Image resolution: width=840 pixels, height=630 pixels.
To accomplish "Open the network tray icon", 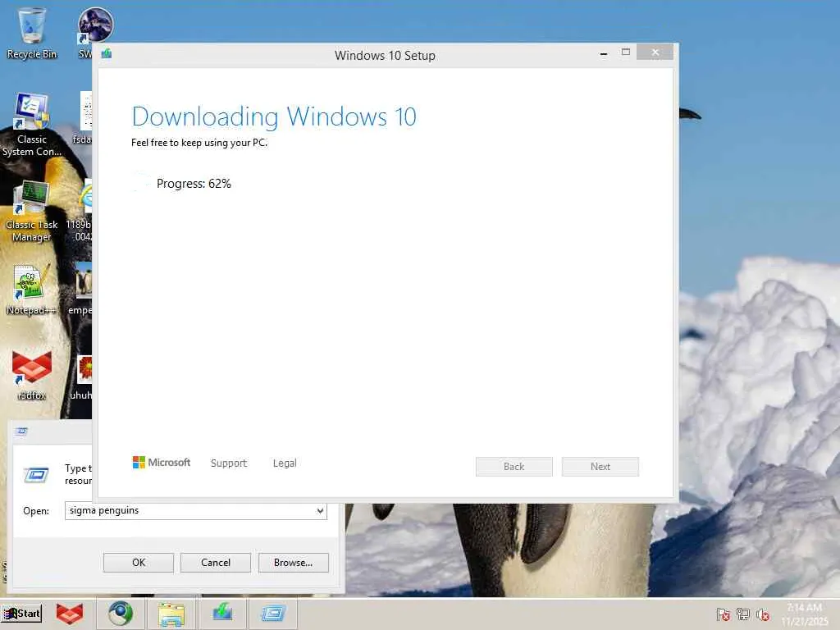I will 743,614.
